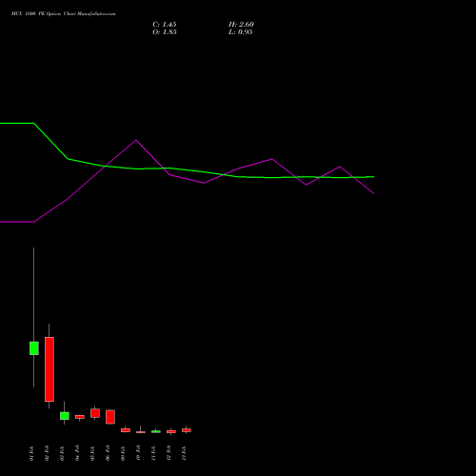Select the red candlestick for 12 Feb
476x476 pixels.
coord(171,431)
